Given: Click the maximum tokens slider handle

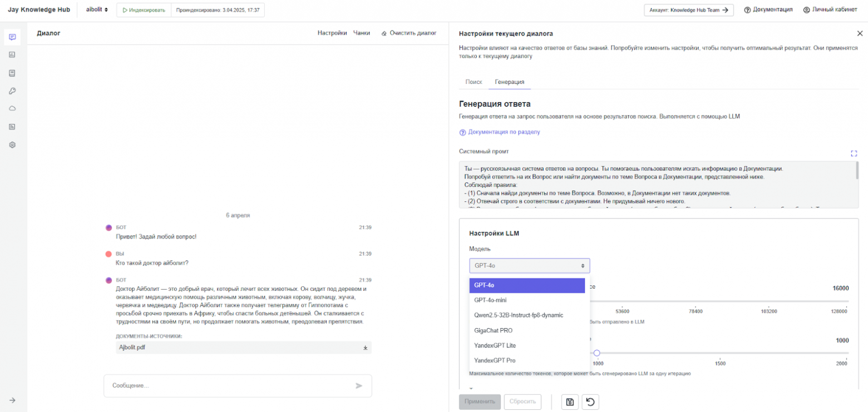Looking at the screenshot, I should click(x=597, y=352).
